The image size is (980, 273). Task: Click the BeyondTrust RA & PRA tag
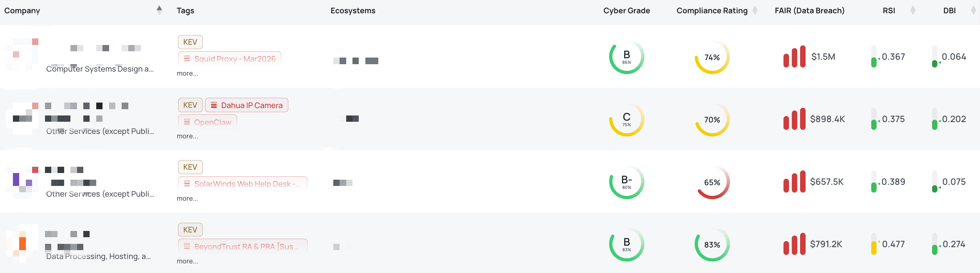pos(243,246)
